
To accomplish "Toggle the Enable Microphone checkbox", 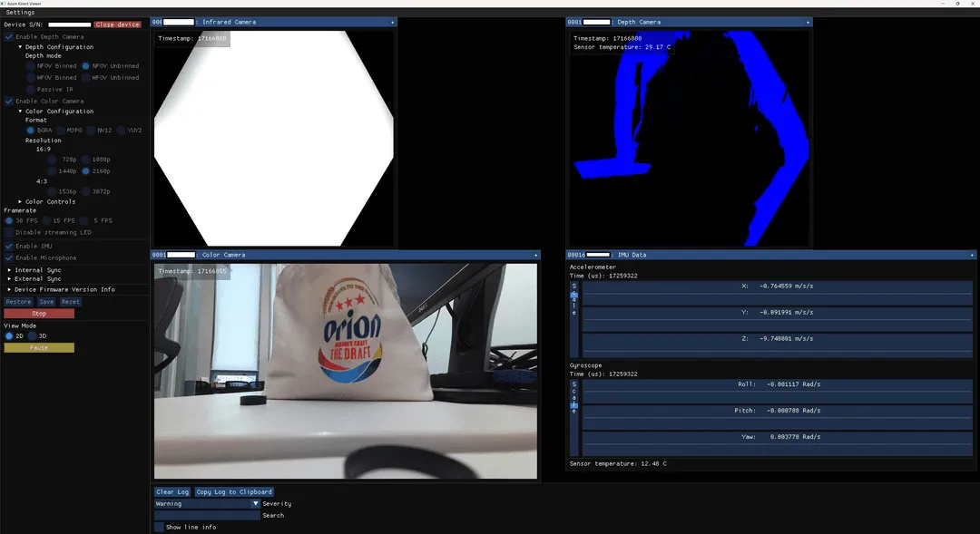I will (x=9, y=258).
